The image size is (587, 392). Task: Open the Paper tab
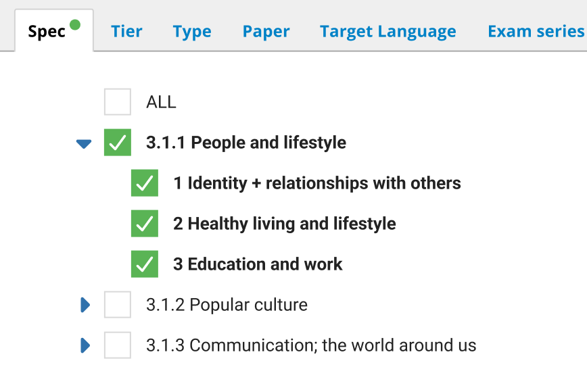266,31
